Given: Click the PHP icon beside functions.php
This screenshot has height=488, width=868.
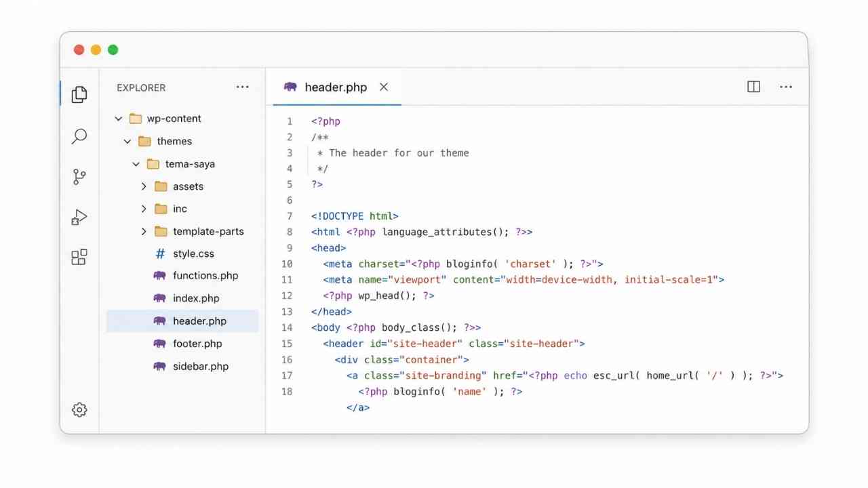Looking at the screenshot, I should 159,276.
